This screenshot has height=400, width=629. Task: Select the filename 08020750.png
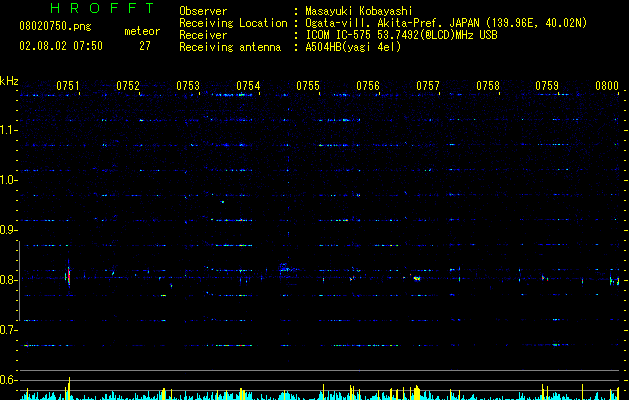(x=55, y=27)
